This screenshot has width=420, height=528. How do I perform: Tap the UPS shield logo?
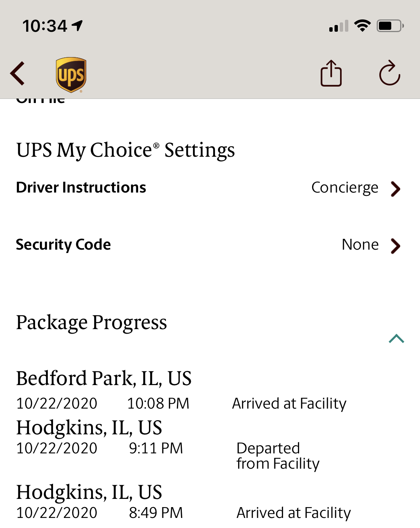tap(71, 74)
